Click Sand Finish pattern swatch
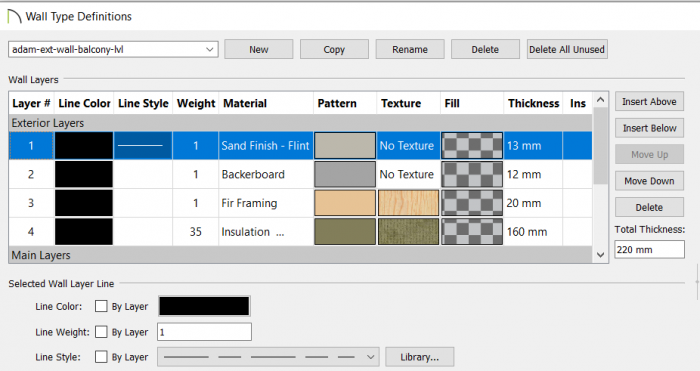Screen dimensions: 700x371 (345, 146)
